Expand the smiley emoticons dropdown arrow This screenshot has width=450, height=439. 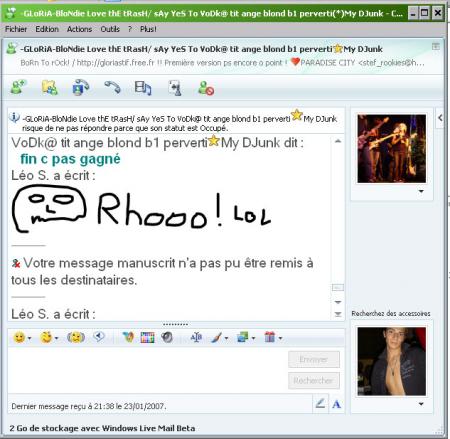(x=30, y=338)
